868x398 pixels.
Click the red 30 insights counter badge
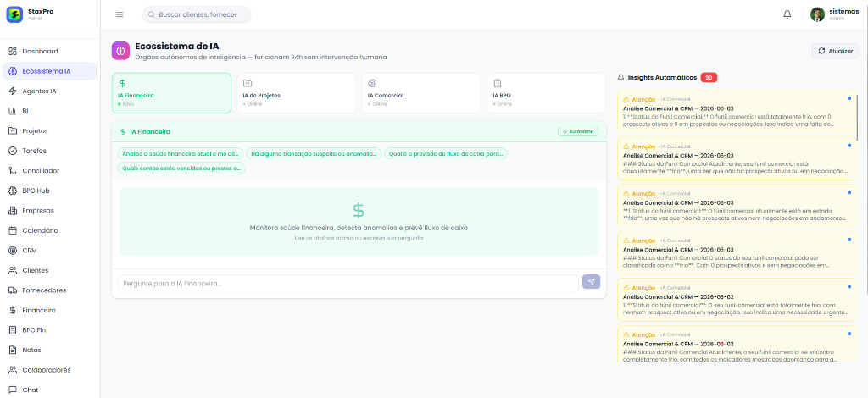[709, 77]
